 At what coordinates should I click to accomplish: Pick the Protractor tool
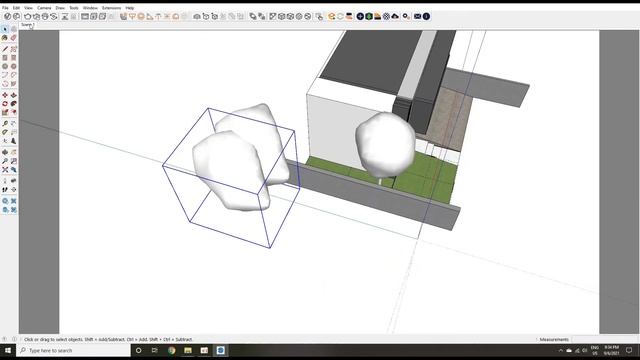coord(5,132)
